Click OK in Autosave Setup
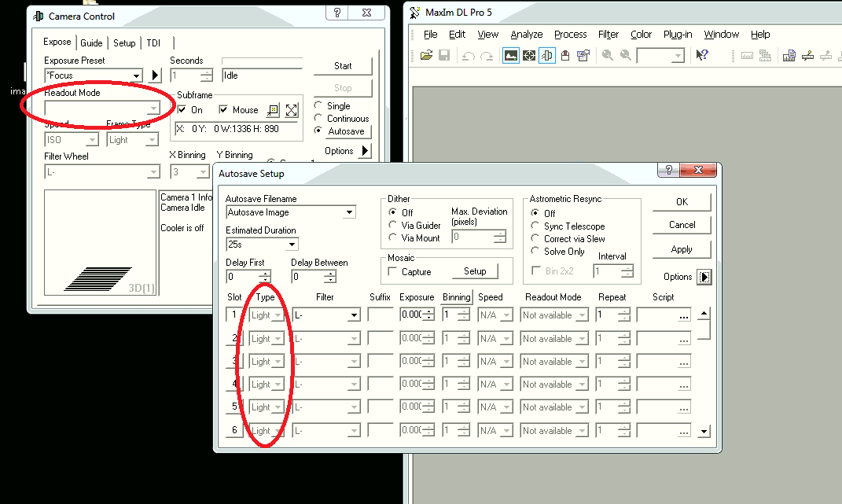Image resolution: width=842 pixels, height=504 pixels. point(682,202)
